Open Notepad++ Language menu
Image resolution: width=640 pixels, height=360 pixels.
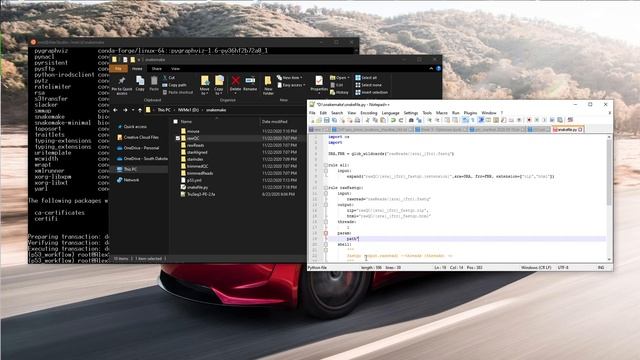tap(390, 113)
